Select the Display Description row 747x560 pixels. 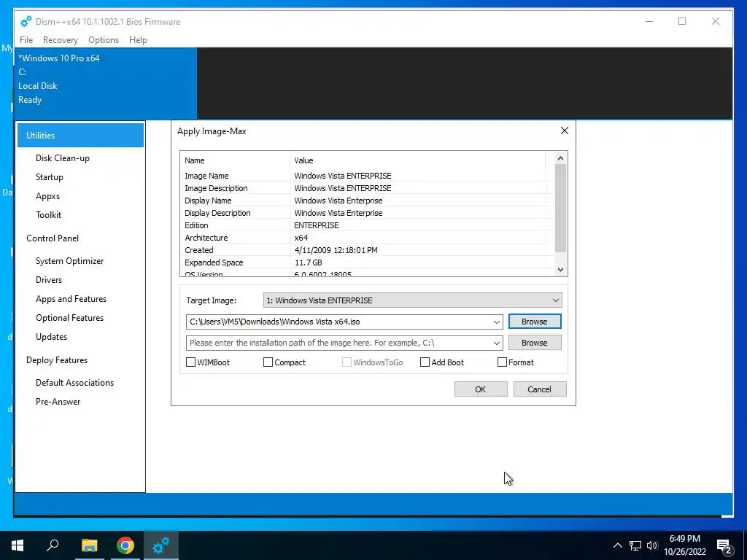point(367,213)
